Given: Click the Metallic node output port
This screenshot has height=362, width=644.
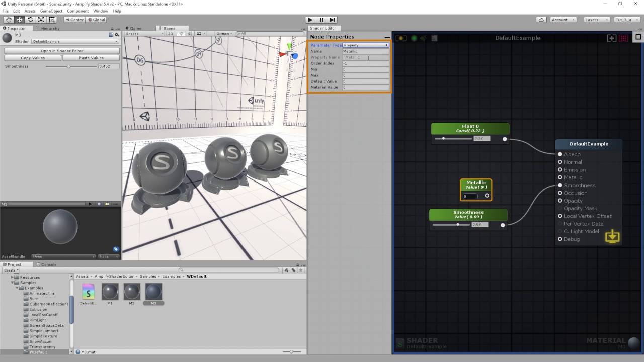Looking at the screenshot, I should point(487,196).
